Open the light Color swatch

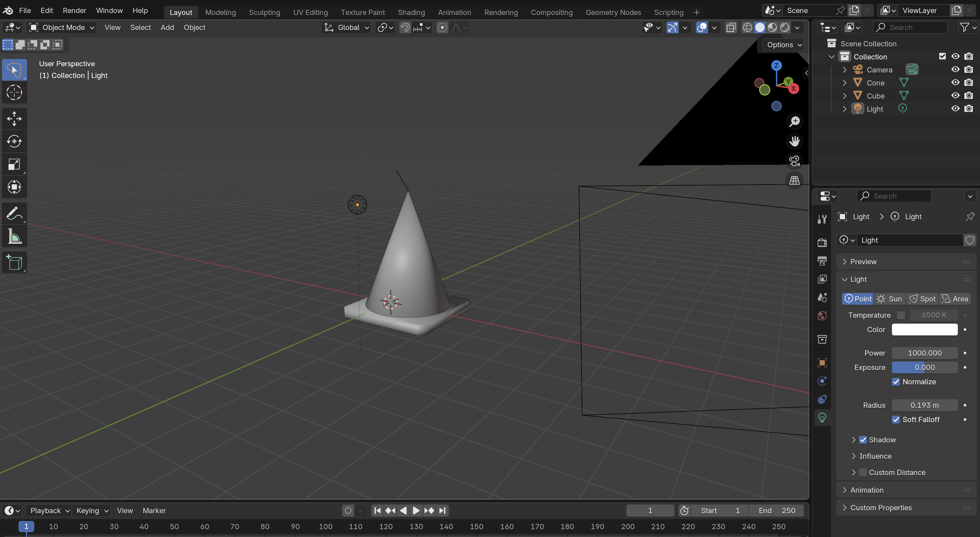click(925, 330)
